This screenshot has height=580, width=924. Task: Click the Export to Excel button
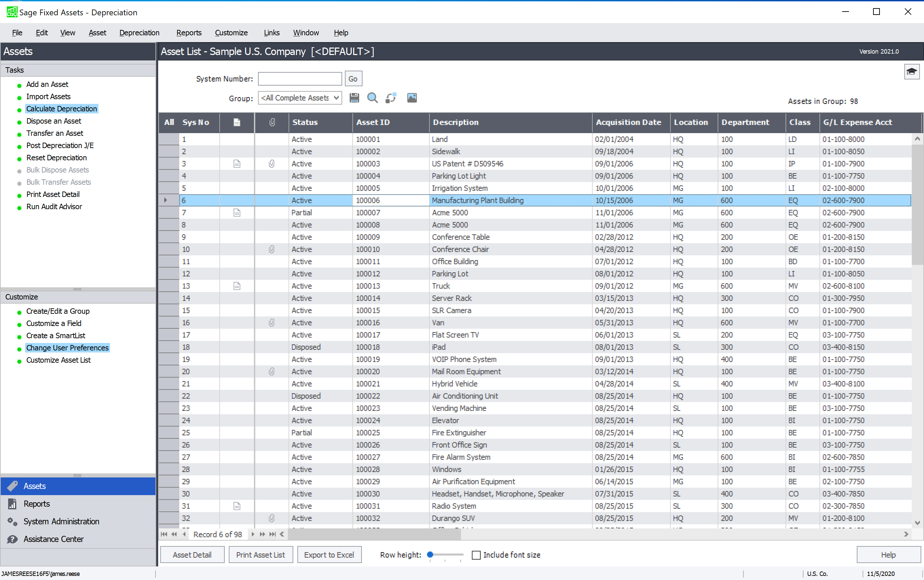[329, 555]
